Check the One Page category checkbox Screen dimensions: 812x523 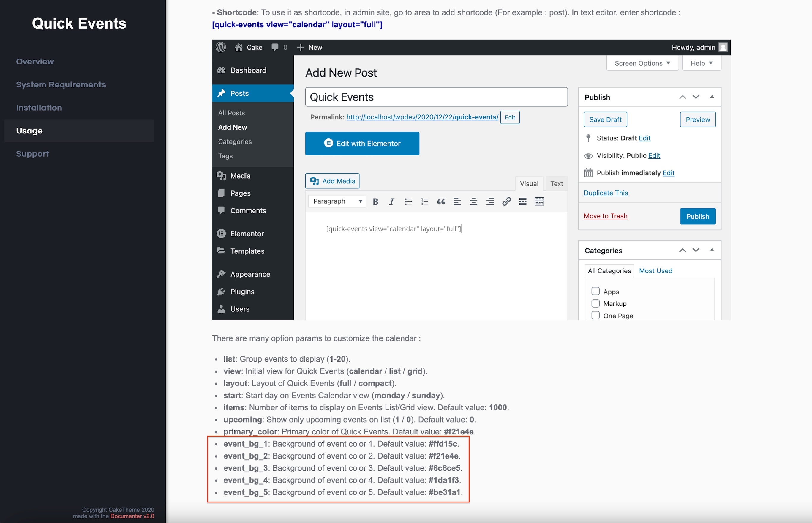(595, 315)
